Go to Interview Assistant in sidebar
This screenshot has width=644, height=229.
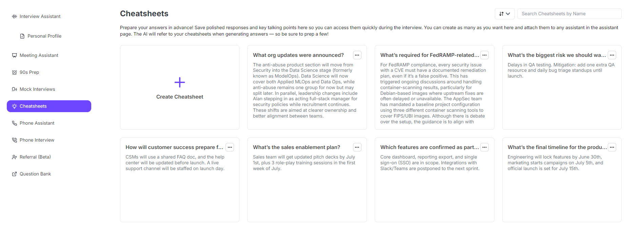tap(40, 16)
